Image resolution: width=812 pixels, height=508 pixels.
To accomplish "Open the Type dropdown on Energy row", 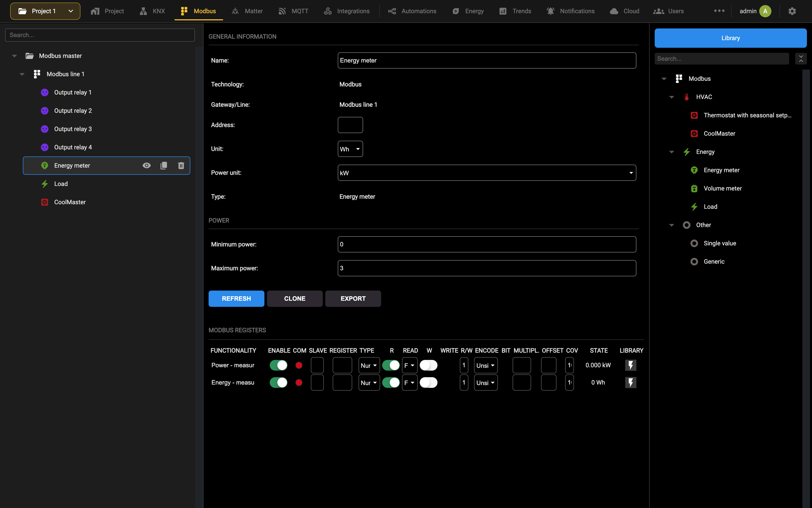I will (x=369, y=382).
